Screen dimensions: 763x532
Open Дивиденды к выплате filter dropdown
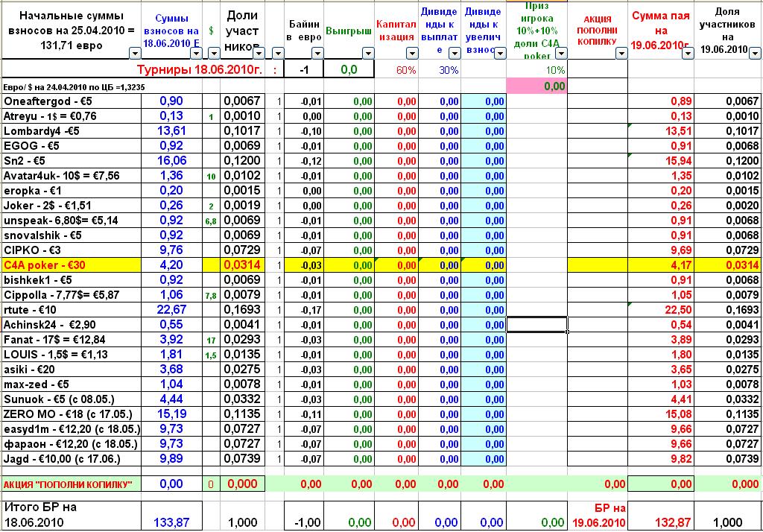click(455, 53)
